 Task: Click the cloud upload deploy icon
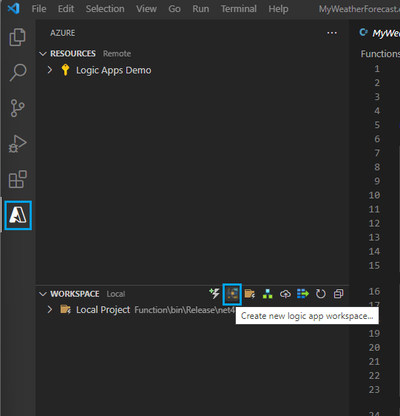[x=285, y=294]
